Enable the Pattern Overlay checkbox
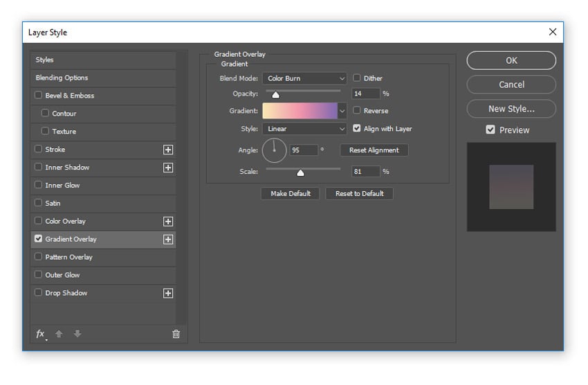This screenshot has width=588, height=385. (38, 257)
